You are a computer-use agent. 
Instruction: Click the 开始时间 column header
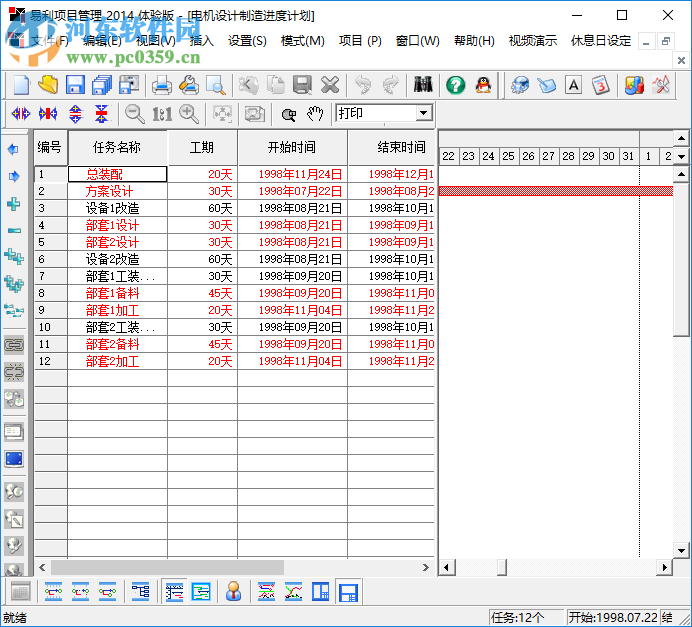(x=292, y=147)
